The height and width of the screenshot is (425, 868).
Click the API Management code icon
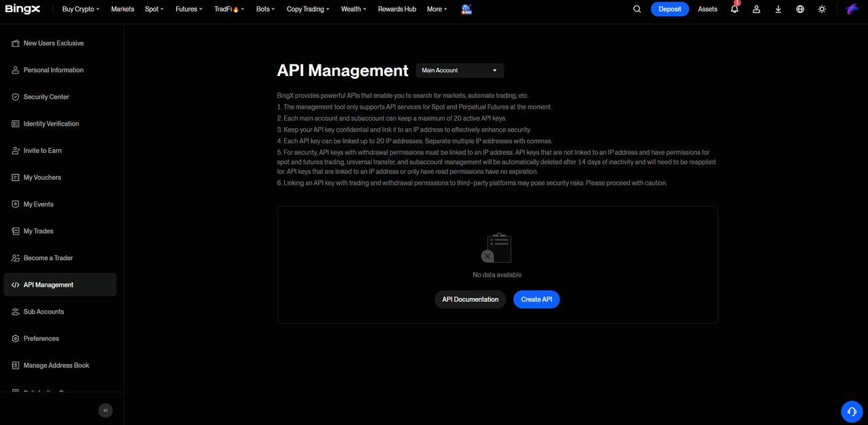[16, 285]
